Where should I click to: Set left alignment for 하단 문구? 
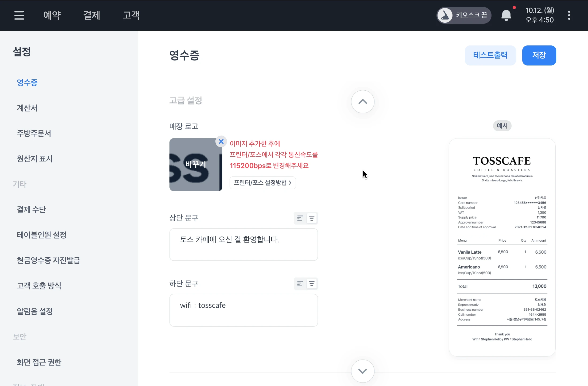[300, 284]
